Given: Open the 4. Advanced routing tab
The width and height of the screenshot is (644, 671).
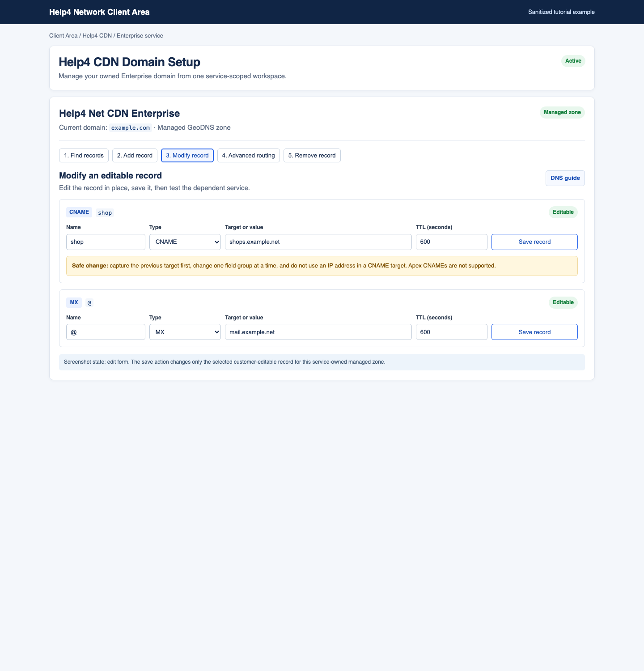Looking at the screenshot, I should click(x=249, y=155).
